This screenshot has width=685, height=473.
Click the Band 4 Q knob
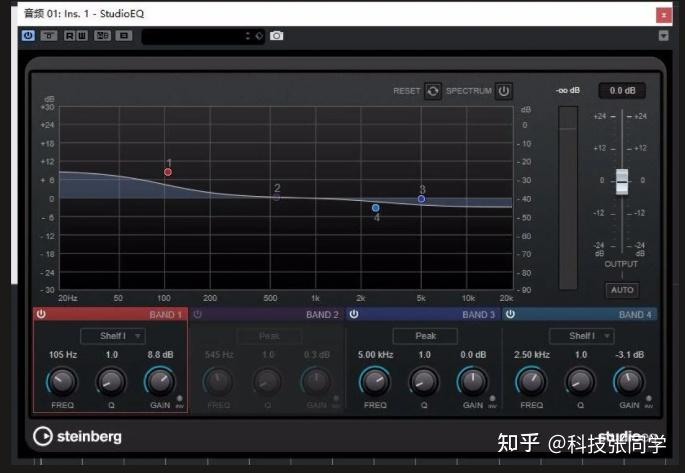(580, 381)
